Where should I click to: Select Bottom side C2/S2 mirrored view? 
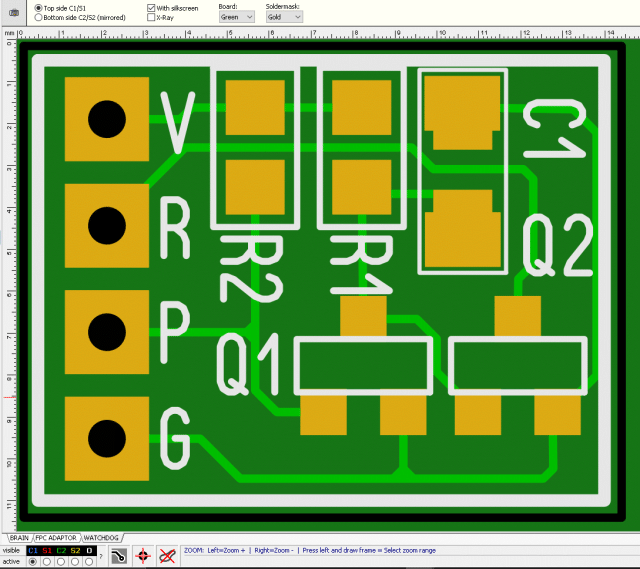coord(39,18)
